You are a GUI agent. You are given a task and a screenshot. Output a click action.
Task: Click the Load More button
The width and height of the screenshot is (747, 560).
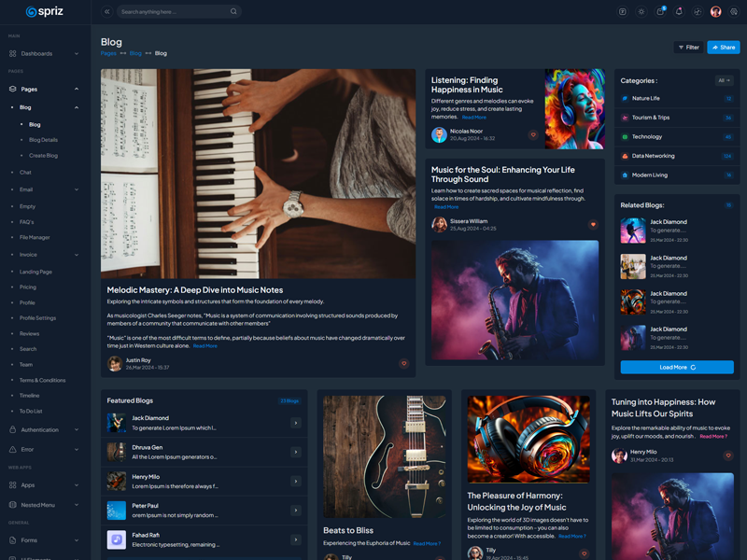(x=676, y=368)
